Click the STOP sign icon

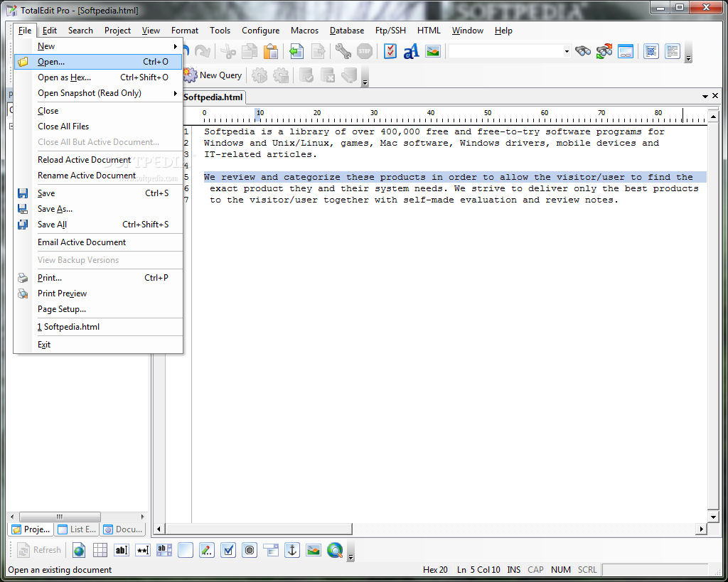[365, 51]
